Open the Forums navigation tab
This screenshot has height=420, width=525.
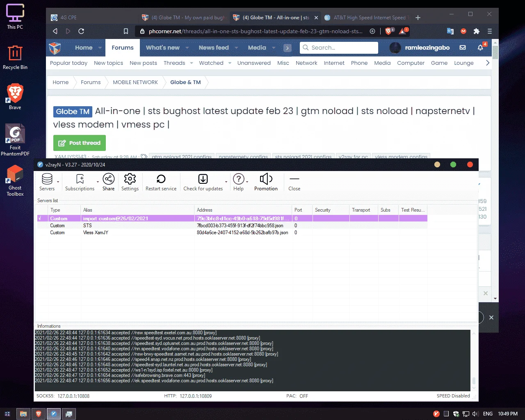tap(123, 48)
